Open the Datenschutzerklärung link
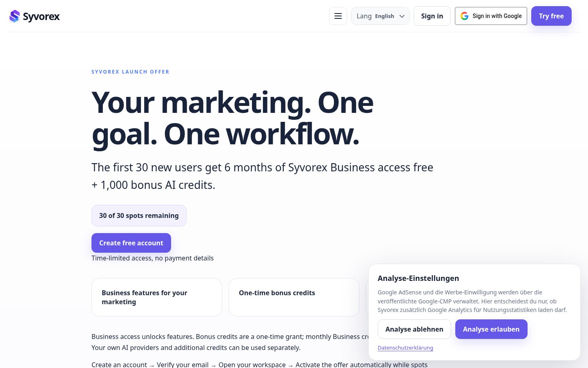Screen dimensions: 588x368 [x=405, y=348]
